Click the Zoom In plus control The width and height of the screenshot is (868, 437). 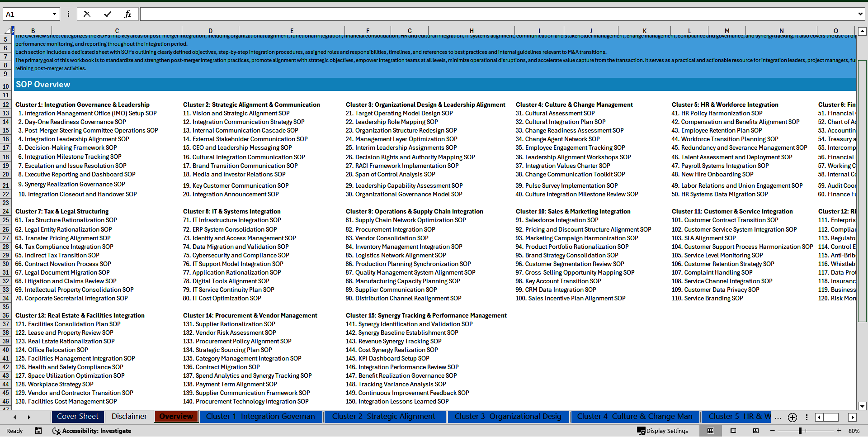839,431
